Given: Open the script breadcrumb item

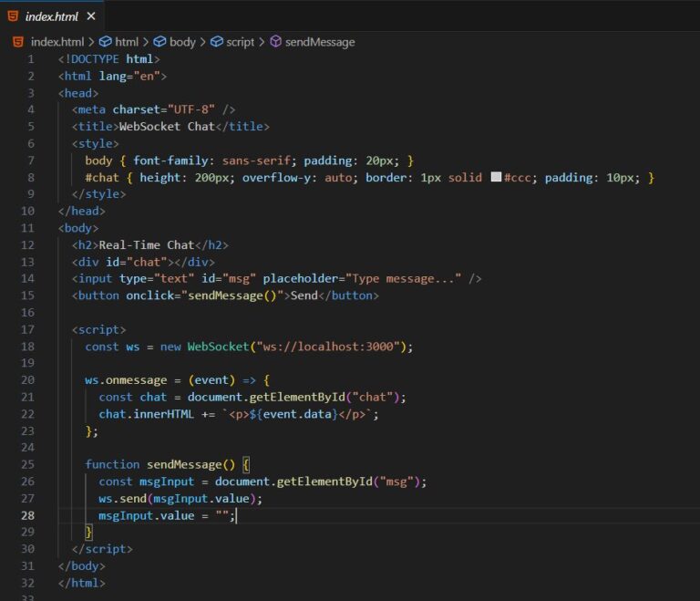Looking at the screenshot, I should 241,42.
